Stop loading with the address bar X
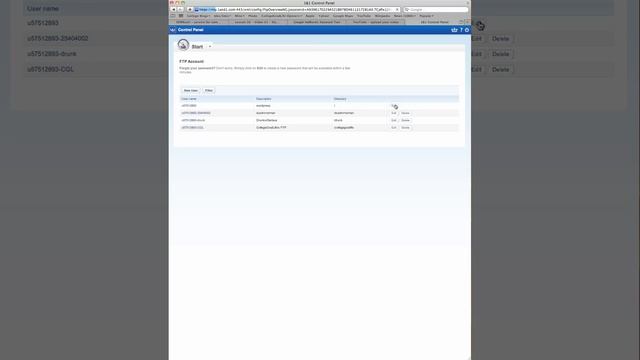The image size is (640, 360). point(397,9)
